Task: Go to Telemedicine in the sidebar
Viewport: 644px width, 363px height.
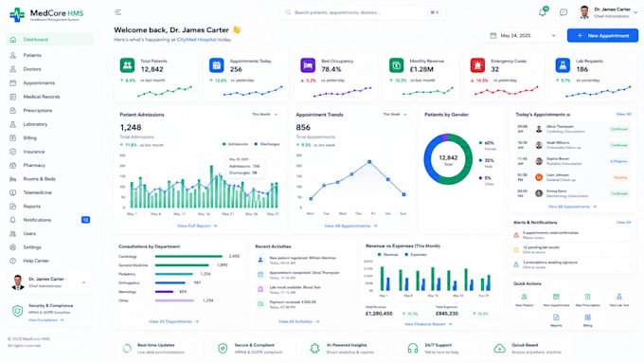Action: point(49,192)
